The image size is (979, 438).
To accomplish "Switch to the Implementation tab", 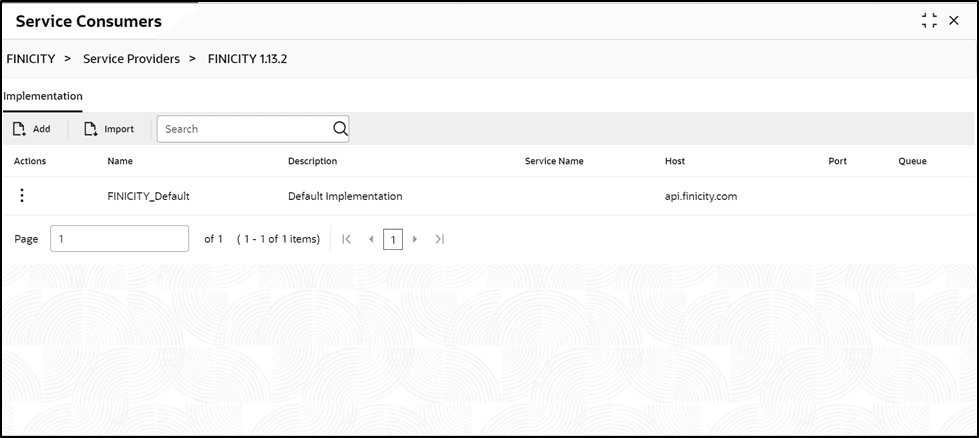I will pos(43,96).
